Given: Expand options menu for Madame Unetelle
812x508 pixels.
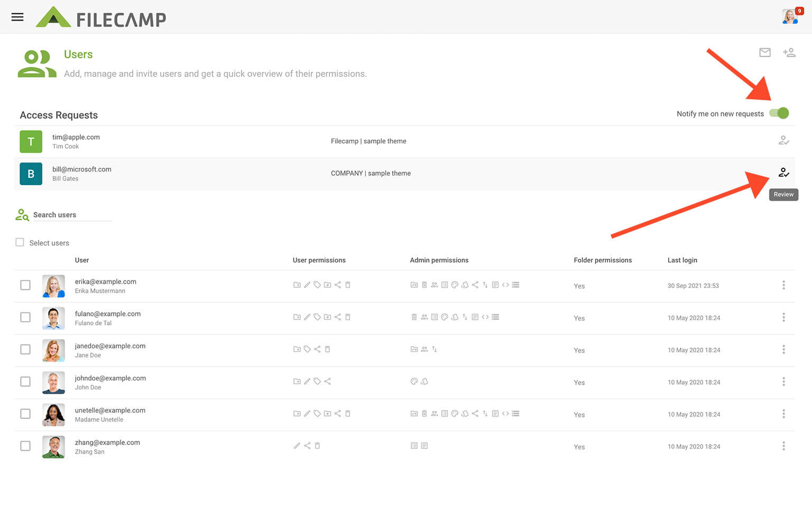Looking at the screenshot, I should point(783,414).
